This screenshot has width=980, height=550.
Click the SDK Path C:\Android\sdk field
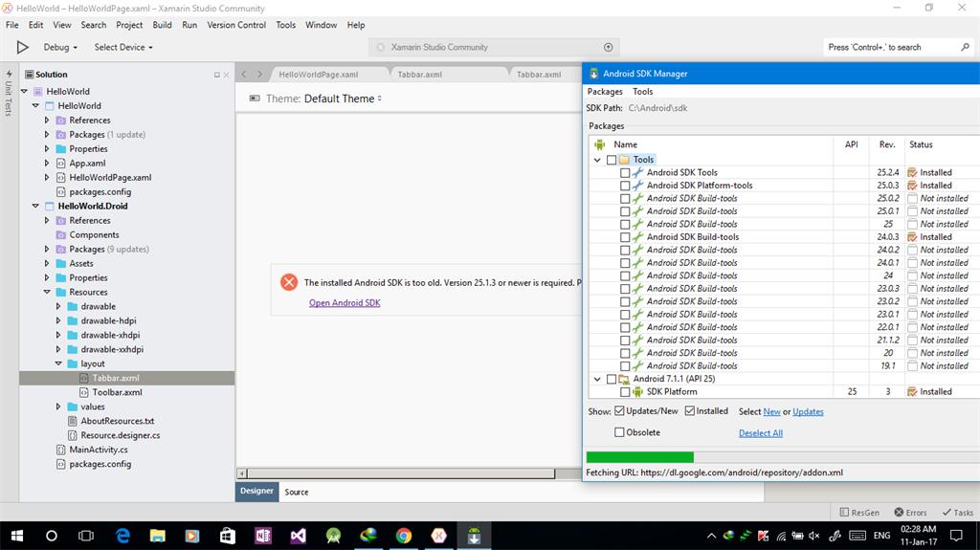(657, 108)
